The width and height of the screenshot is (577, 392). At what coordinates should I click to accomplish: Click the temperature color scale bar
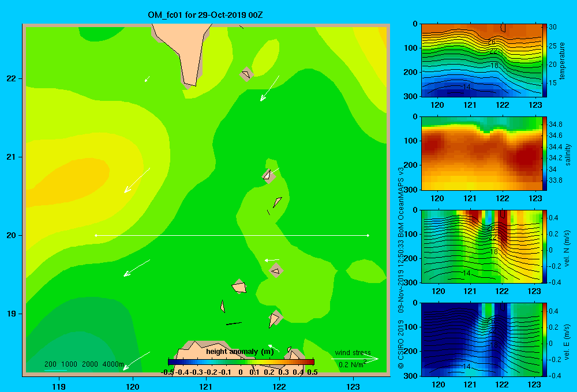pyautogui.click(x=544, y=61)
